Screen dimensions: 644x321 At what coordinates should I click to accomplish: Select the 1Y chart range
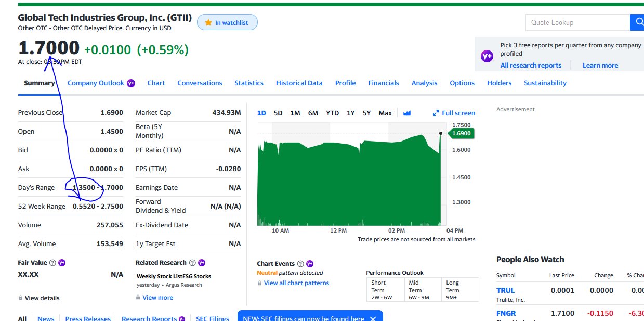(351, 113)
